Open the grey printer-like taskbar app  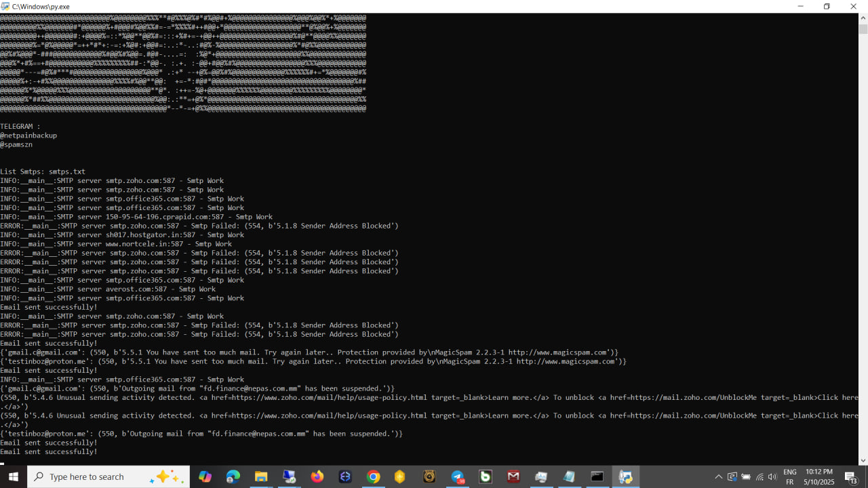(x=541, y=476)
